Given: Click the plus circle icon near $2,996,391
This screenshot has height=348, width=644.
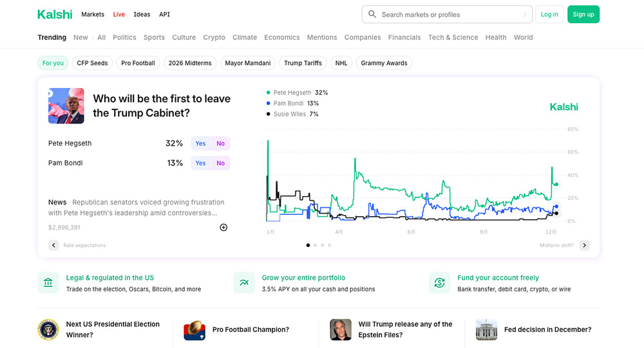Looking at the screenshot, I should [x=223, y=227].
